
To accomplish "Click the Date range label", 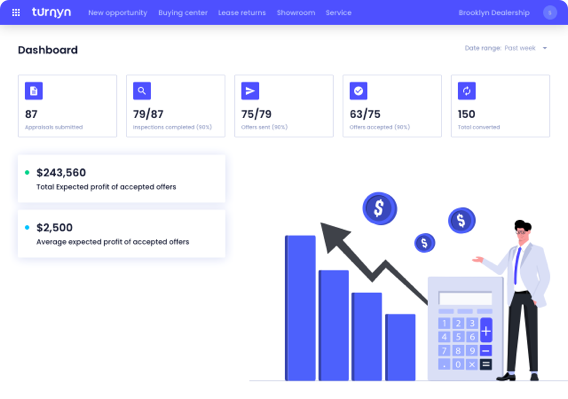I will (483, 48).
